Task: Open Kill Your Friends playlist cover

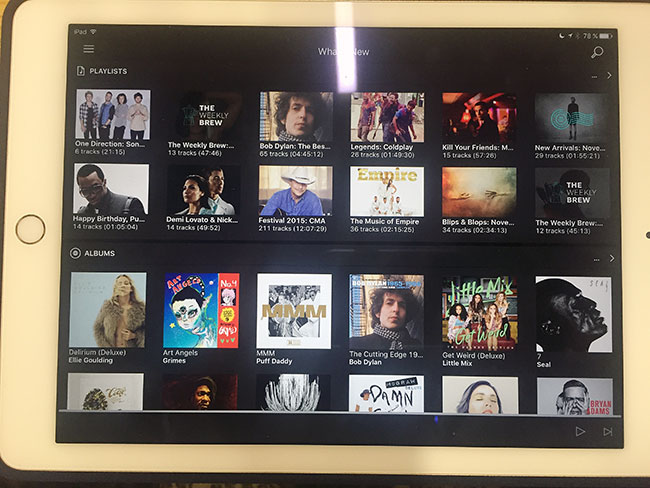Action: click(479, 118)
